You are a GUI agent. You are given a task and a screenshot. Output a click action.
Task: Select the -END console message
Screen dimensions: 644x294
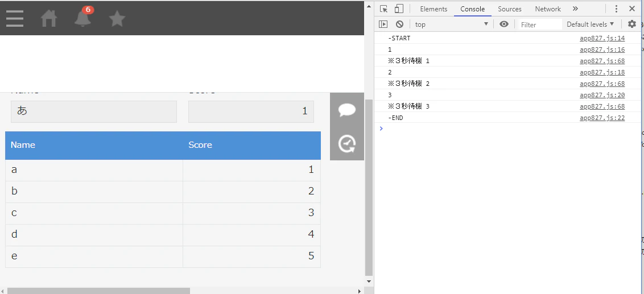395,118
